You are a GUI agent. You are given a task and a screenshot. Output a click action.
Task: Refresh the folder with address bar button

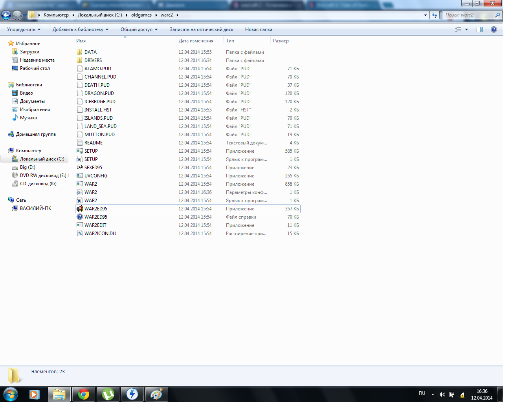[x=435, y=15]
